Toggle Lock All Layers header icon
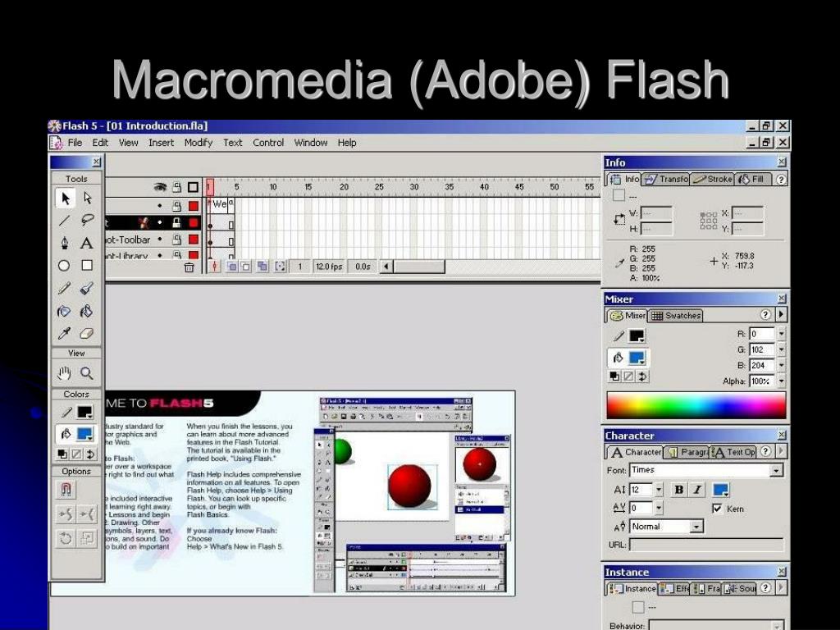840x630 pixels. (x=177, y=188)
